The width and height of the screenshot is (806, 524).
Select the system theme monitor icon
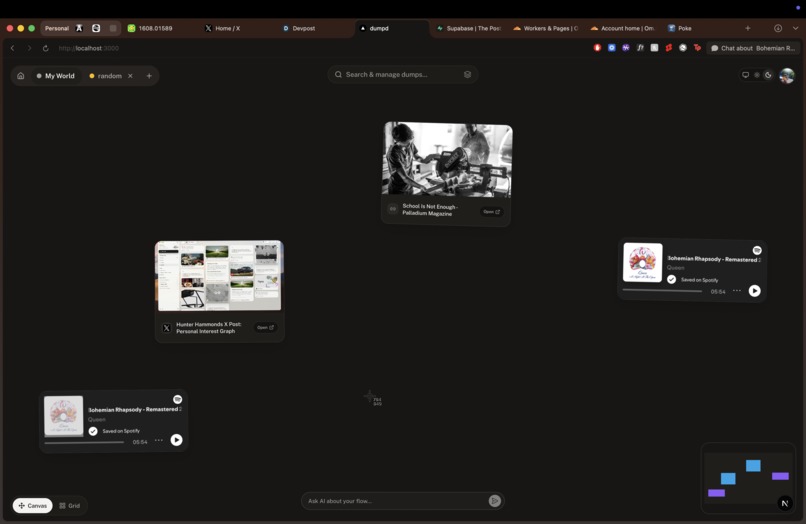[745, 75]
